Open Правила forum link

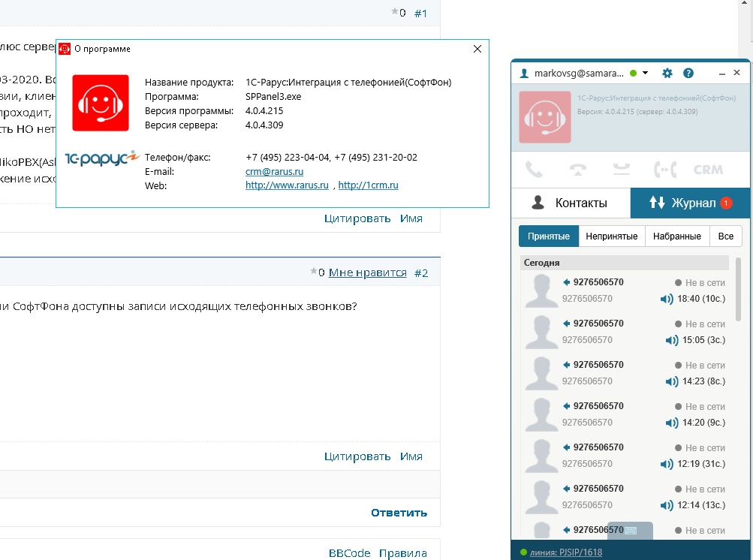pos(403,553)
